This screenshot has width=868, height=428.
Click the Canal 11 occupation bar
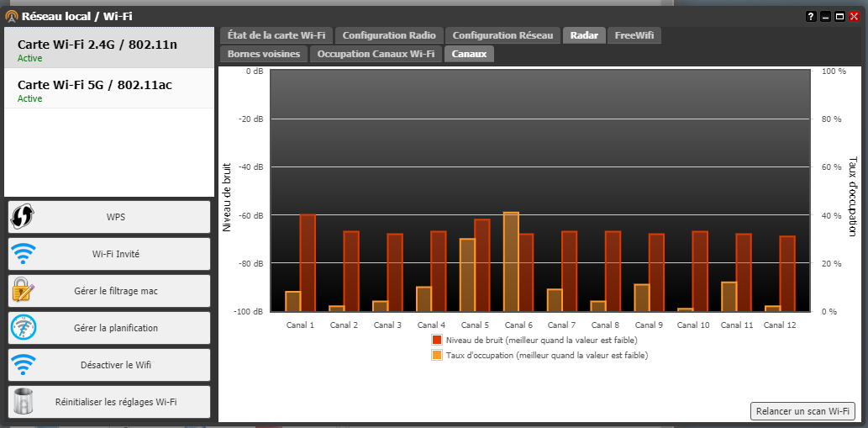pos(729,296)
